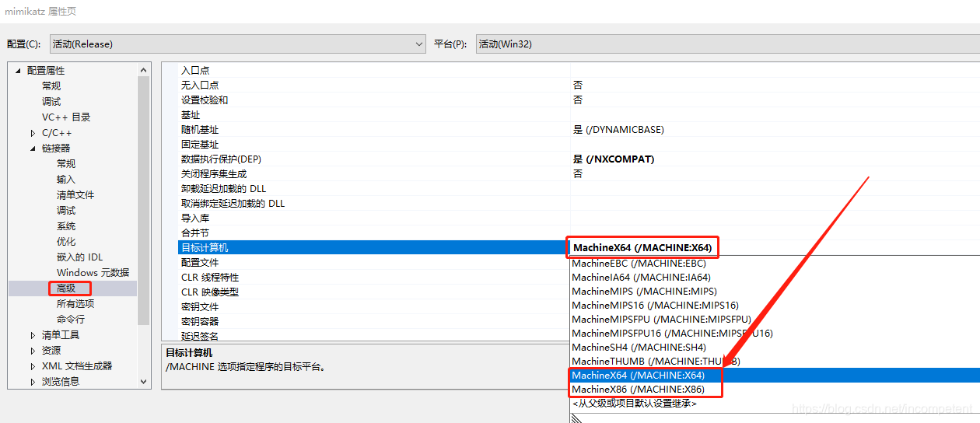Viewport: 980px width, 423px height.
Task: Click the CLR 线程特性 property row
Action: [x=373, y=278]
